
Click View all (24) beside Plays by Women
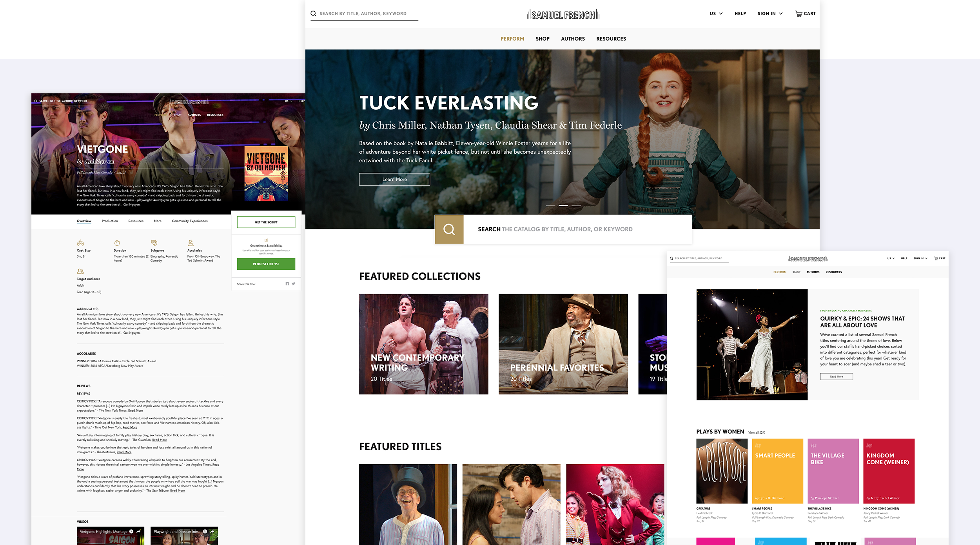click(757, 432)
